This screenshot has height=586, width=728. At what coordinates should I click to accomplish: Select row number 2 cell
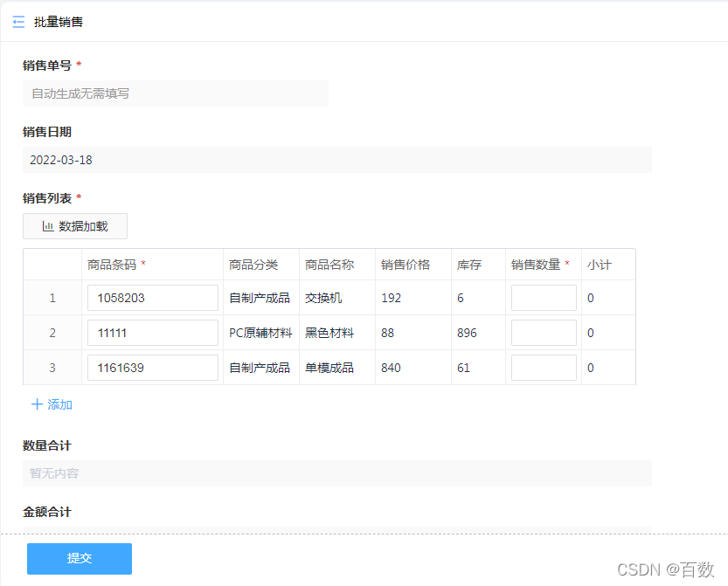click(52, 333)
